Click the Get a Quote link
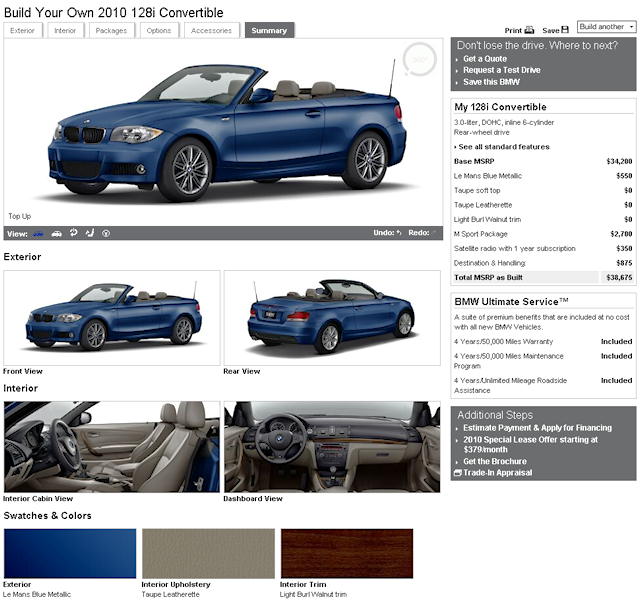Image resolution: width=642 pixels, height=605 pixels. (x=485, y=59)
